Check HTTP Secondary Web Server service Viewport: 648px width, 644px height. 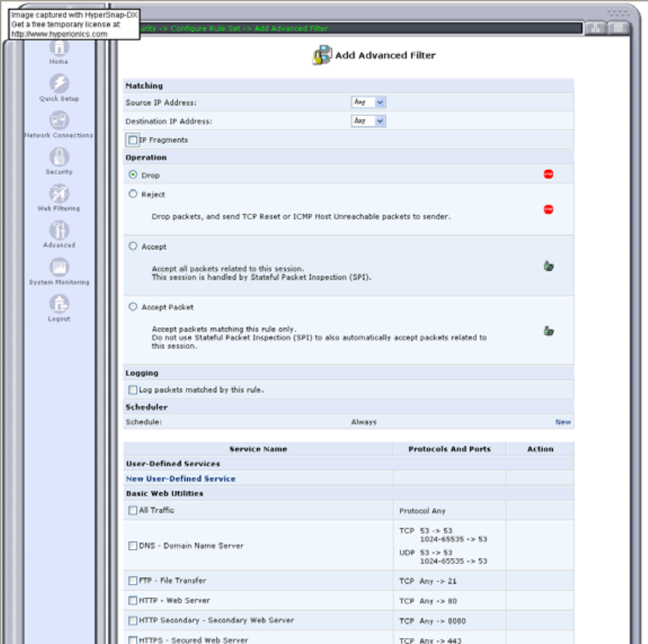132,621
